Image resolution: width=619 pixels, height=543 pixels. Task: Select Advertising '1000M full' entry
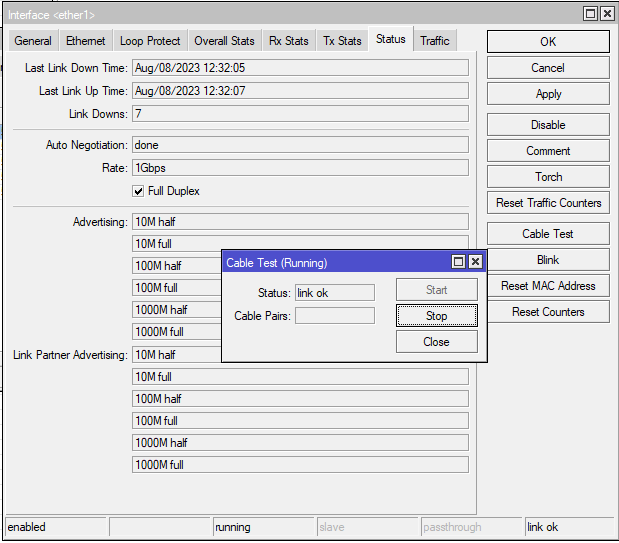point(176,332)
